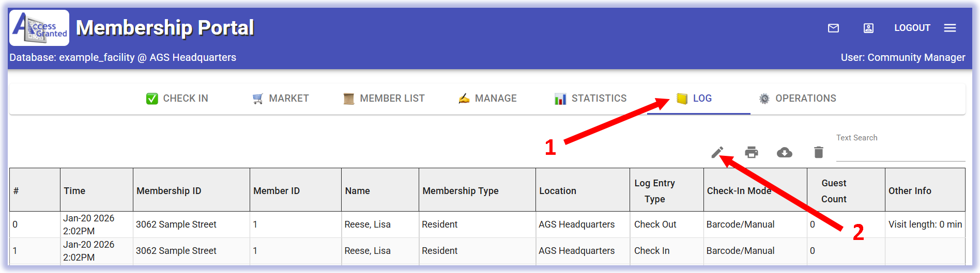Viewport: 980px width, 273px height.
Task: Select the Check Out log row for Reese, Lisa
Action: point(367,224)
